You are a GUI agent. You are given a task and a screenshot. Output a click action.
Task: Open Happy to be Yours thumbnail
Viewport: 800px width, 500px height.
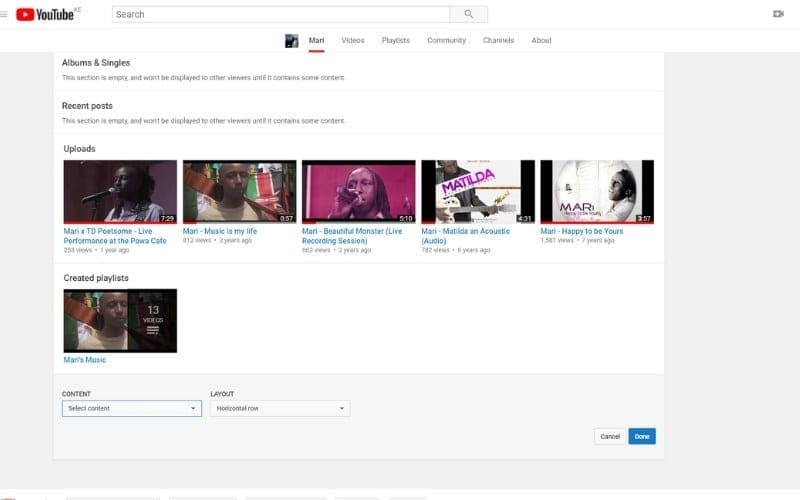(597, 191)
